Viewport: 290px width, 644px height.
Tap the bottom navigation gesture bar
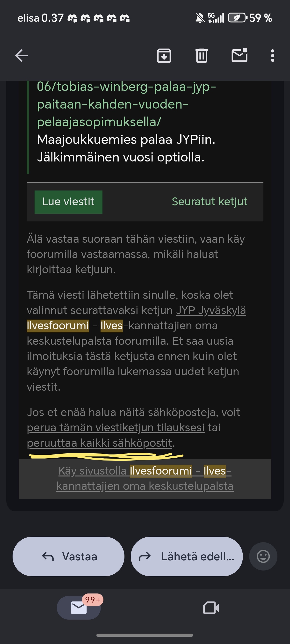pyautogui.click(x=145, y=635)
